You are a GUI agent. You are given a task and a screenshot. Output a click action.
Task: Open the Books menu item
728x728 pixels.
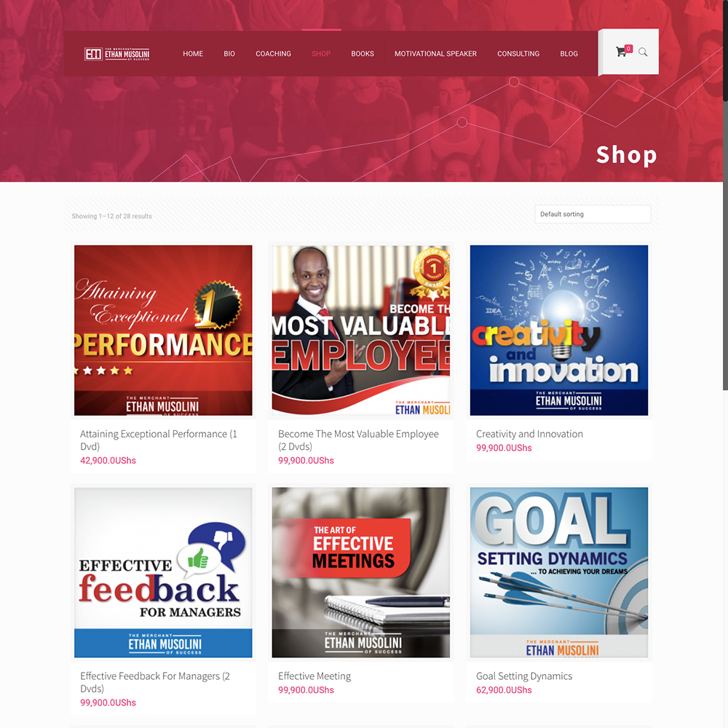coord(363,54)
